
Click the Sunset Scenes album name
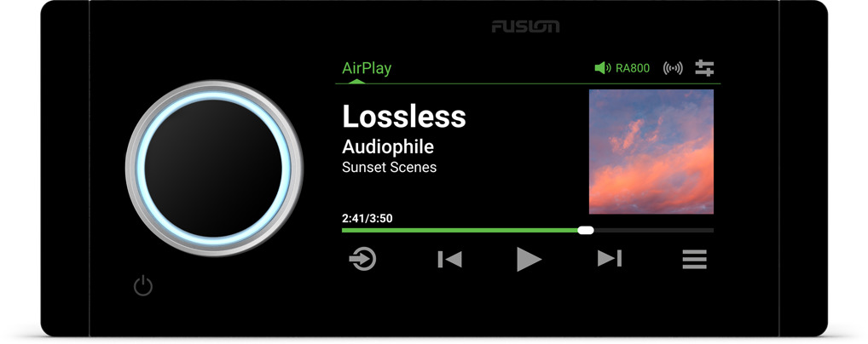pyautogui.click(x=389, y=167)
